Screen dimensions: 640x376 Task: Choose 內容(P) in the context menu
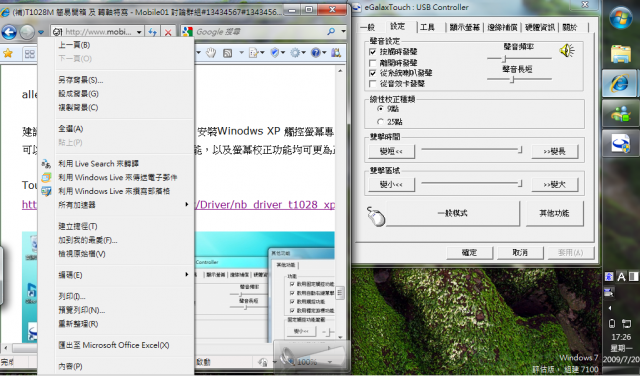pos(116,367)
